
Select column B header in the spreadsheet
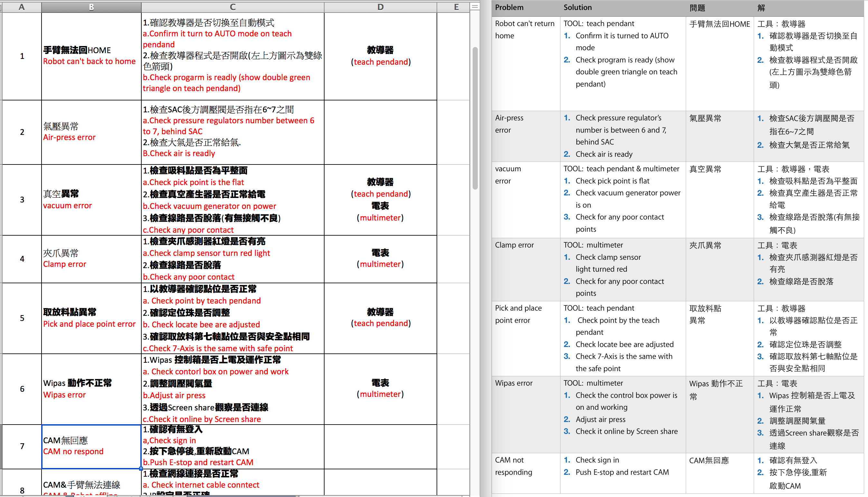point(91,7)
